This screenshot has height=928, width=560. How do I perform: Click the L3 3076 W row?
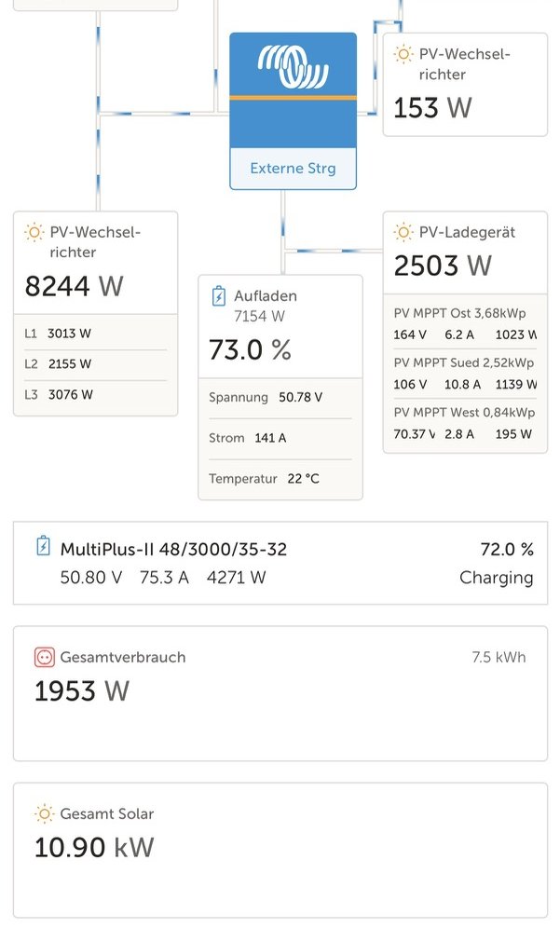[95, 395]
